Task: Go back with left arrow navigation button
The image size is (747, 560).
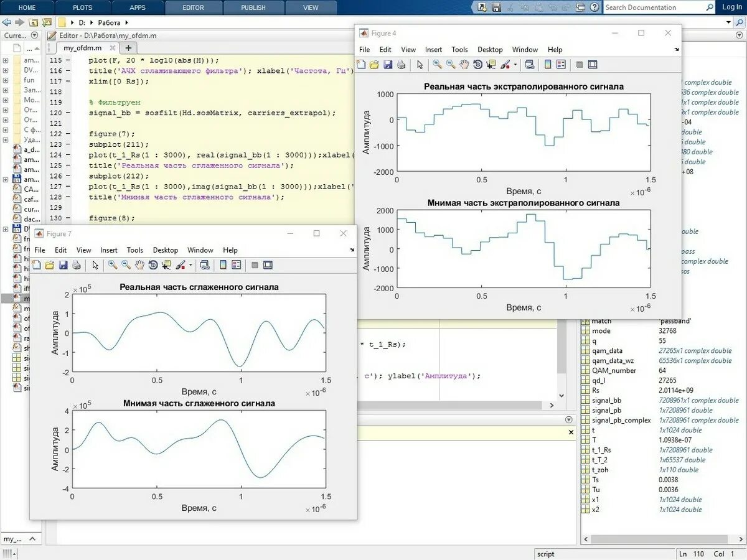Action: [x=6, y=22]
